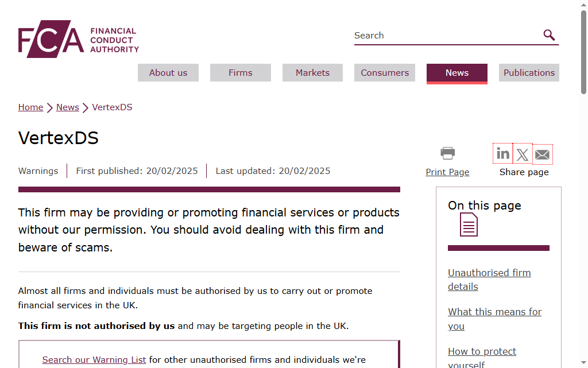
Task: Select the News tab
Action: [x=457, y=73]
